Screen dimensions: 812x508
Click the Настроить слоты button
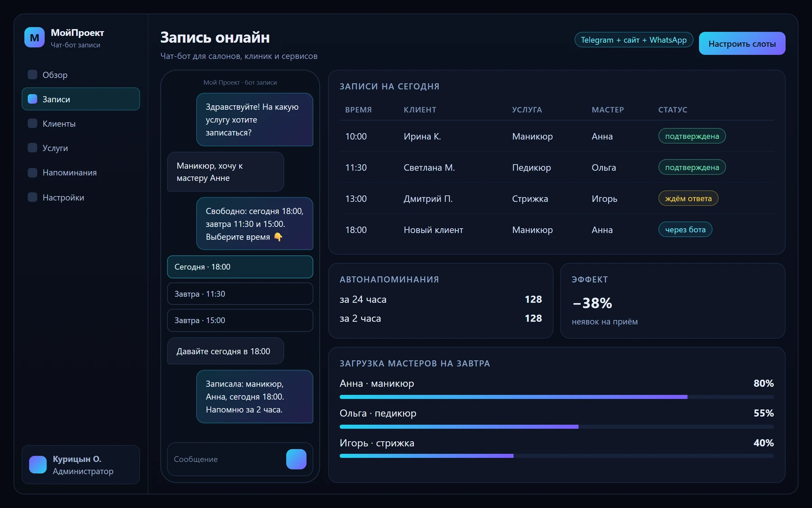742,43
